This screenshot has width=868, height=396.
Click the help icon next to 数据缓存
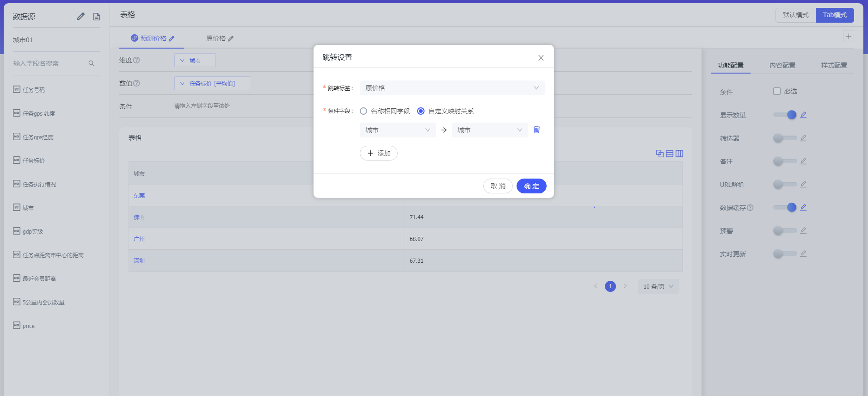click(750, 208)
